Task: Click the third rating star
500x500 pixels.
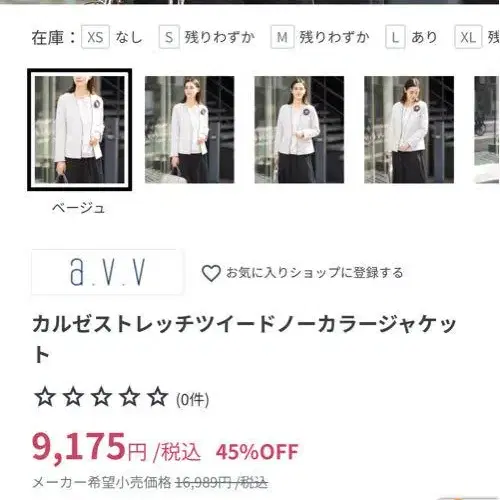Action: pyautogui.click(x=101, y=397)
